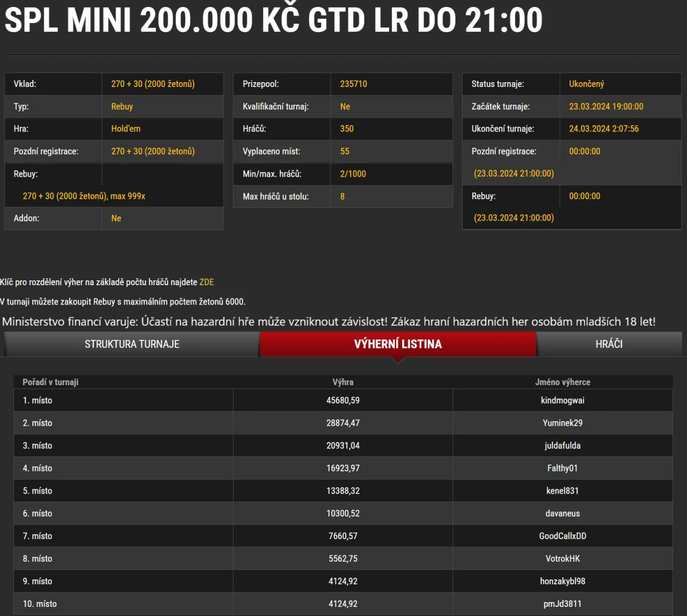Follow the ZDE link for the payout key
The image size is (687, 616).
click(x=207, y=282)
